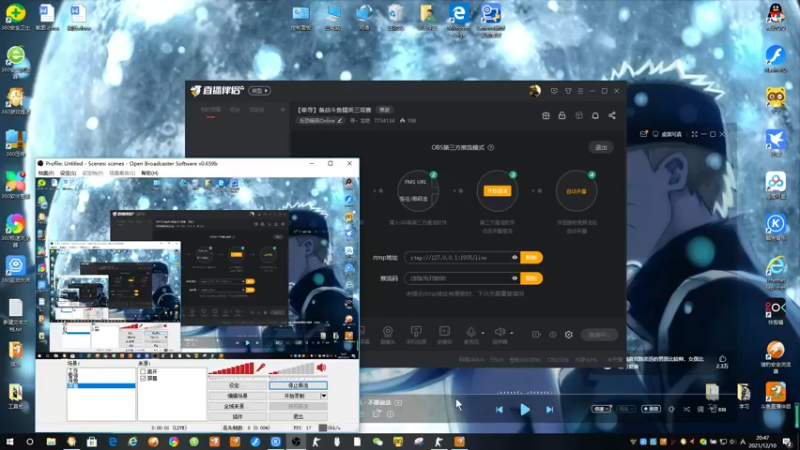The width and height of the screenshot is (800, 450).
Task: Go to previous track in music player
Action: click(x=499, y=409)
